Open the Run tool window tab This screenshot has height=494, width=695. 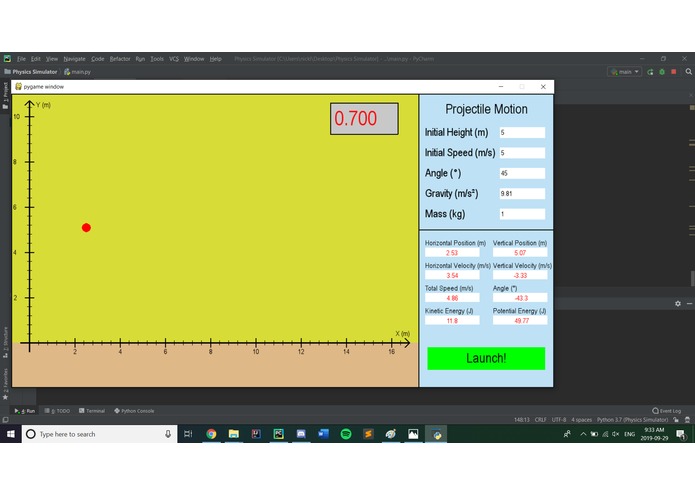click(25, 411)
